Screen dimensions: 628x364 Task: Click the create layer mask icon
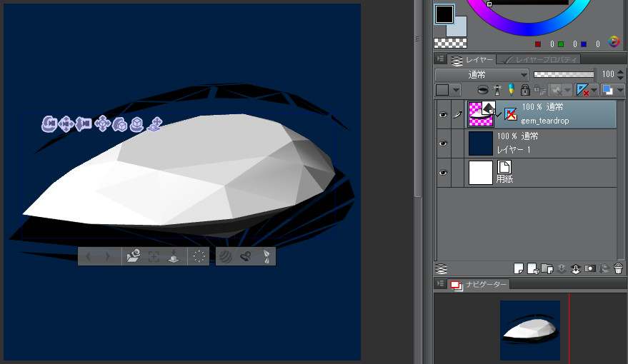[x=590, y=269]
